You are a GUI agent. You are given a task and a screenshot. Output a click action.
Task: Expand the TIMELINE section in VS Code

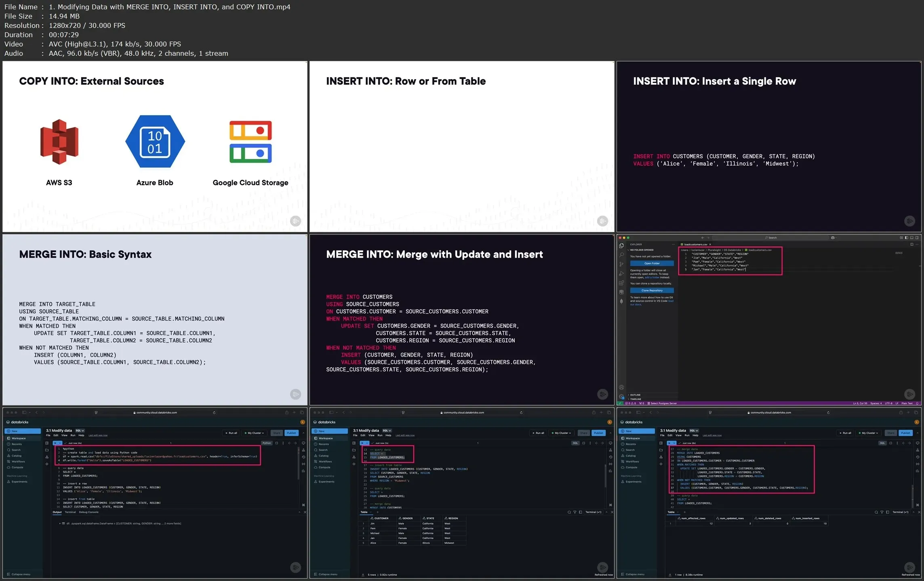click(635, 399)
